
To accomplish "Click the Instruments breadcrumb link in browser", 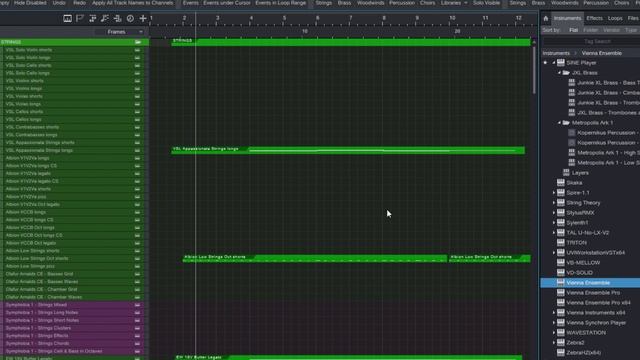I will 556,53.
